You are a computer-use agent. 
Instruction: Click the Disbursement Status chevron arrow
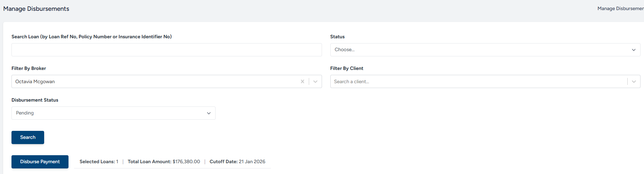(209, 113)
